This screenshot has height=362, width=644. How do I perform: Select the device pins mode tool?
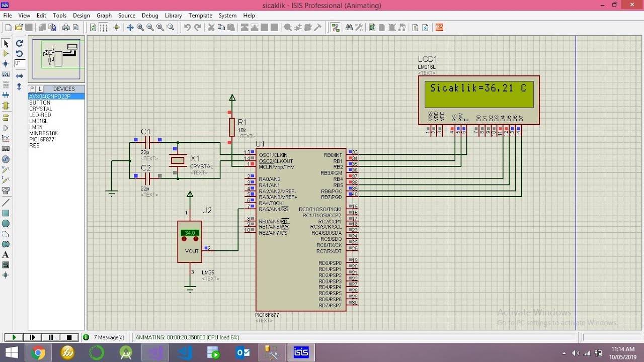pyautogui.click(x=6, y=128)
